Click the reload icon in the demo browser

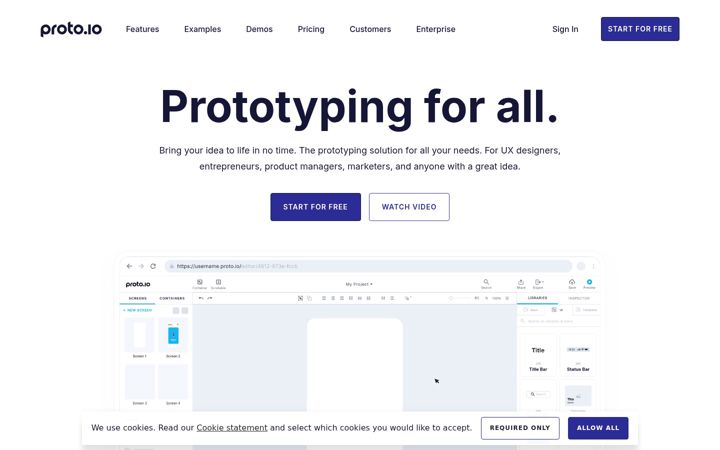(x=153, y=266)
